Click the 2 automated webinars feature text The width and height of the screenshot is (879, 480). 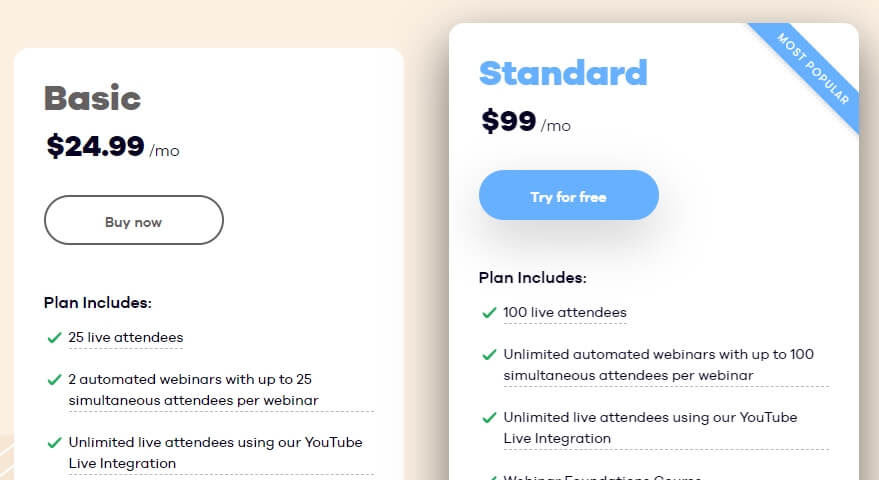click(x=198, y=390)
